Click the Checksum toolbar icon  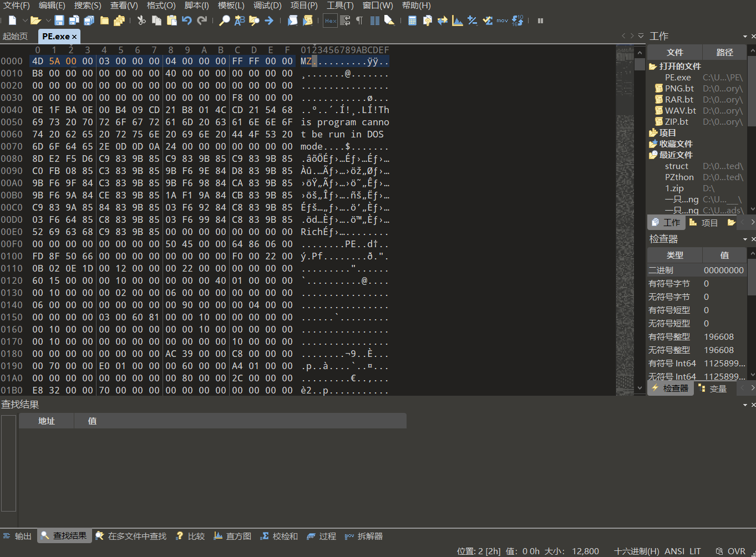(487, 21)
